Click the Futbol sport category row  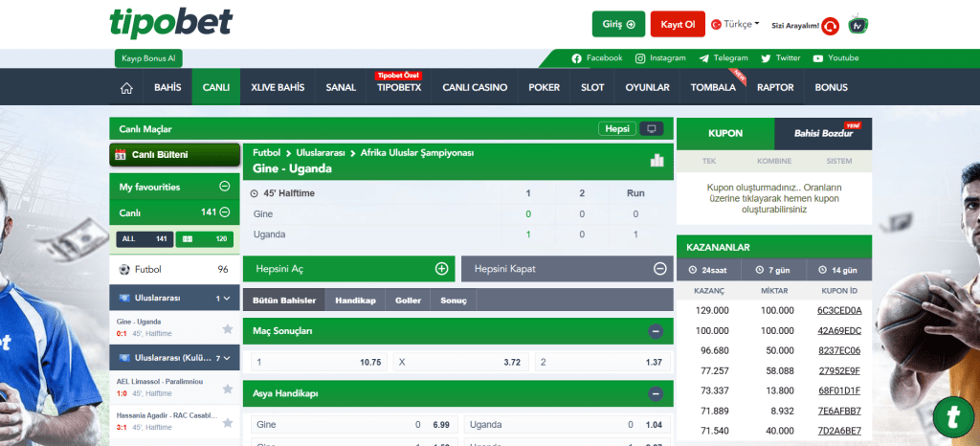[x=174, y=270]
